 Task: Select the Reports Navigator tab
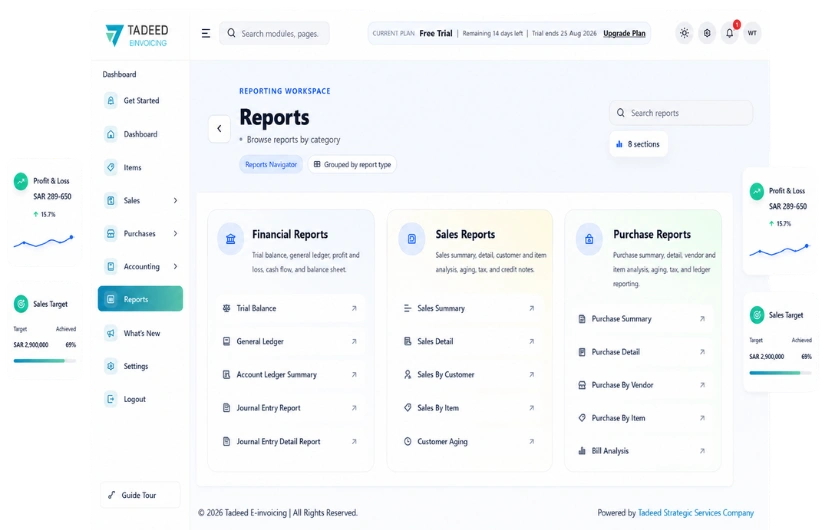click(x=271, y=164)
